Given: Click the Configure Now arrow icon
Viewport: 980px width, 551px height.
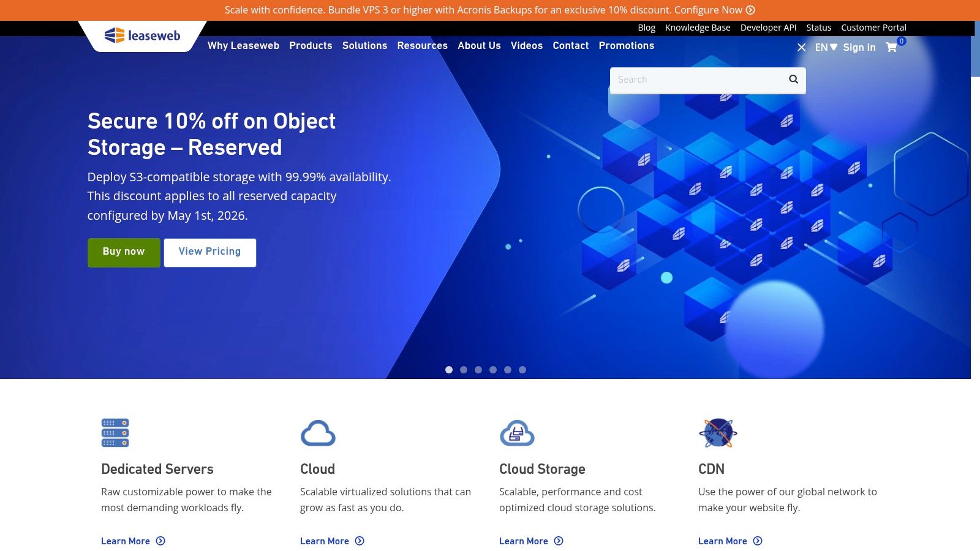Looking at the screenshot, I should tap(750, 10).
